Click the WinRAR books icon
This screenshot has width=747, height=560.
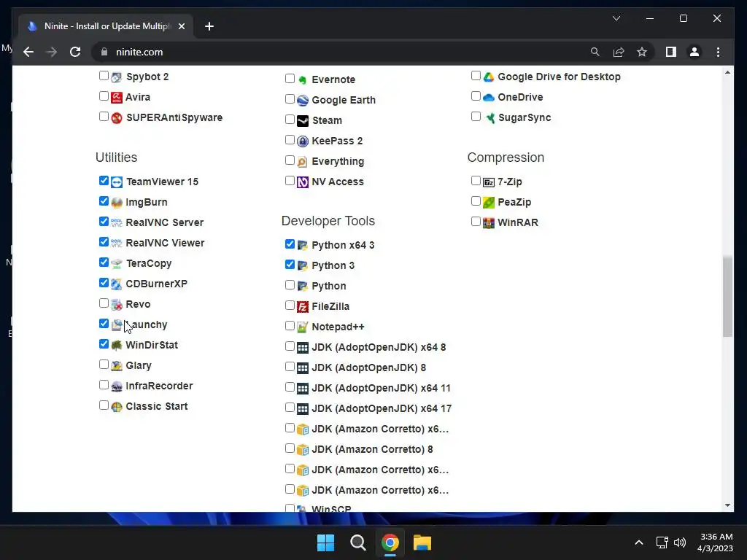(488, 222)
